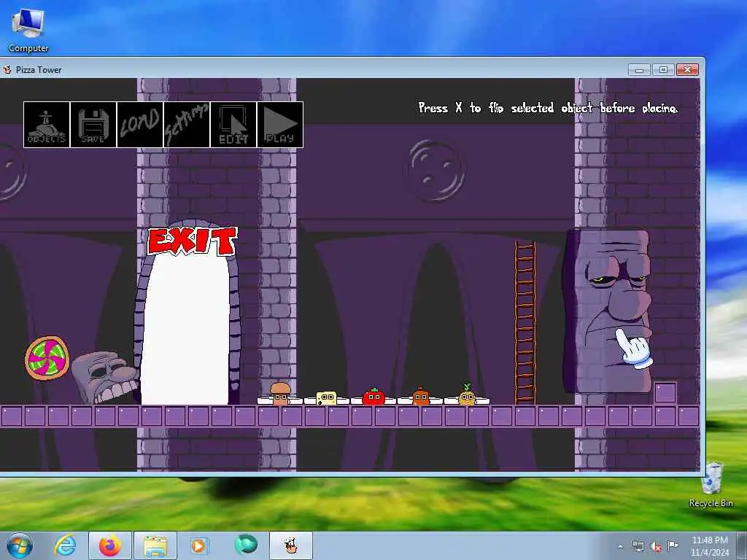
Task: Select the giant pillar face John
Action: (x=607, y=311)
